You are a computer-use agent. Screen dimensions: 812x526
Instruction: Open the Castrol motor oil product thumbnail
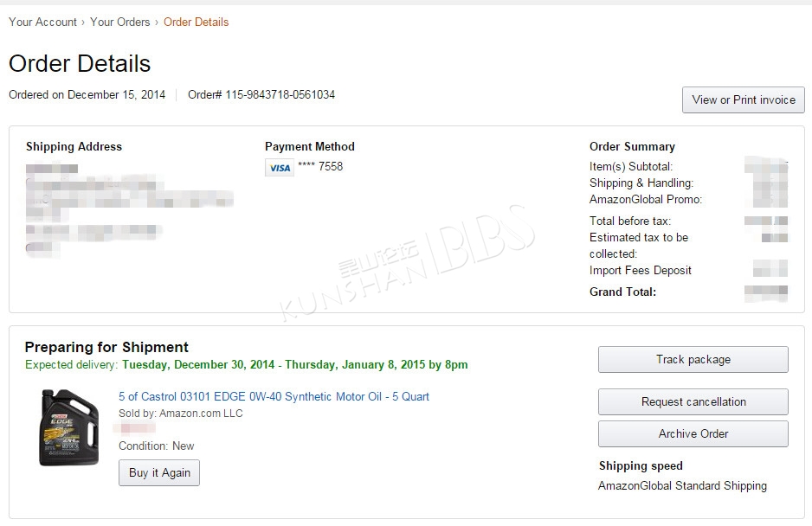click(69, 427)
